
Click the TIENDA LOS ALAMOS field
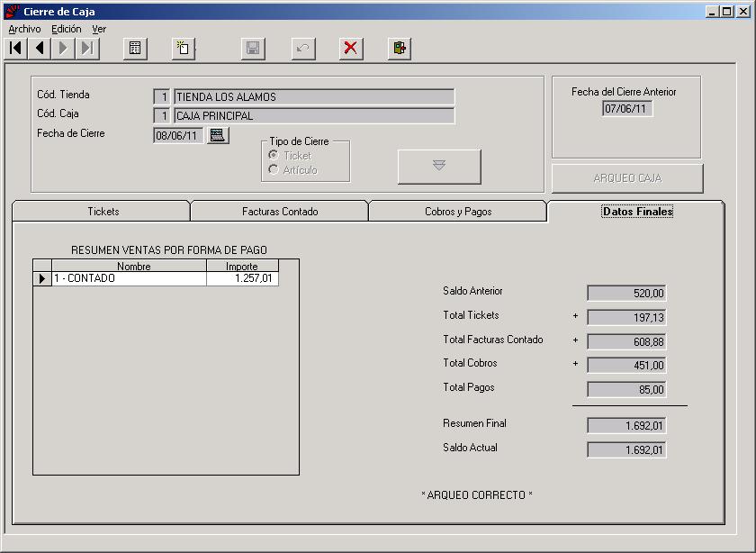(x=314, y=96)
